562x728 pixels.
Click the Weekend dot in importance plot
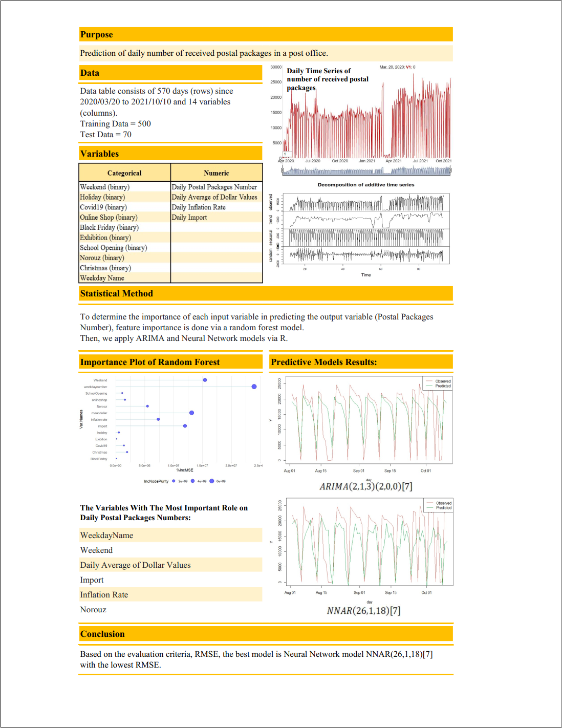click(205, 380)
